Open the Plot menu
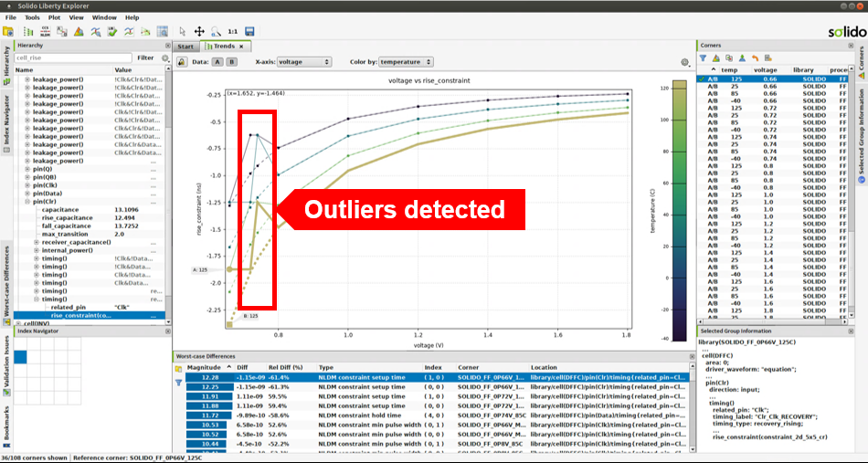The image size is (868, 463). pyautogui.click(x=54, y=17)
